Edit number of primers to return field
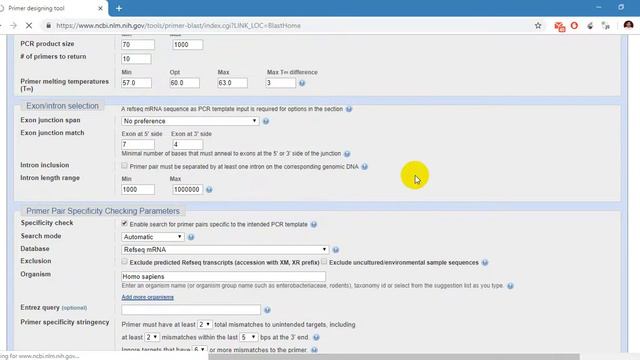The width and height of the screenshot is (640, 360). [x=136, y=59]
